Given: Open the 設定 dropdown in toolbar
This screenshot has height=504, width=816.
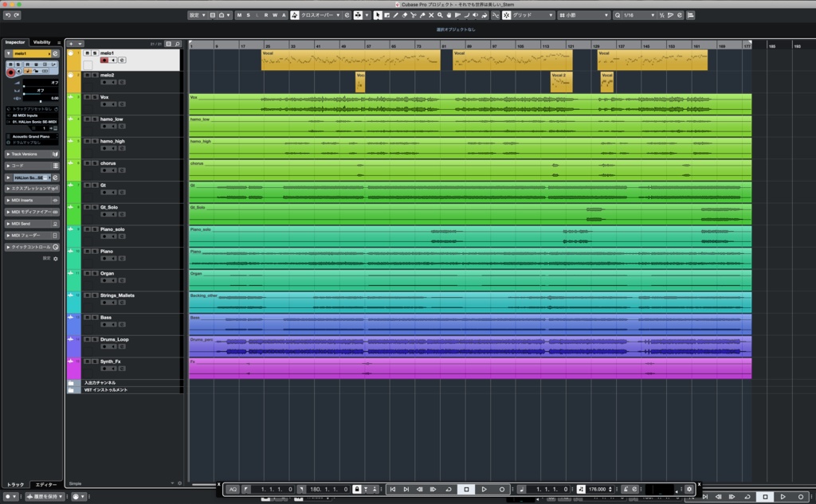Looking at the screenshot, I should [197, 15].
